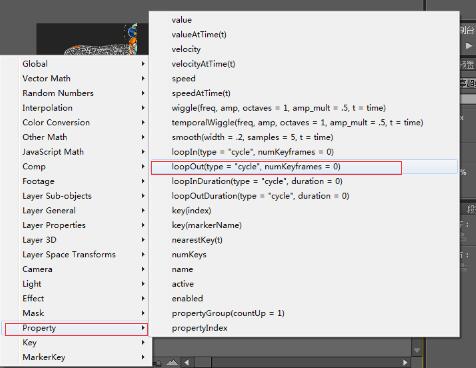Screen dimensions: 476x368
Task: Open the Light submenu
Action: pos(76,284)
